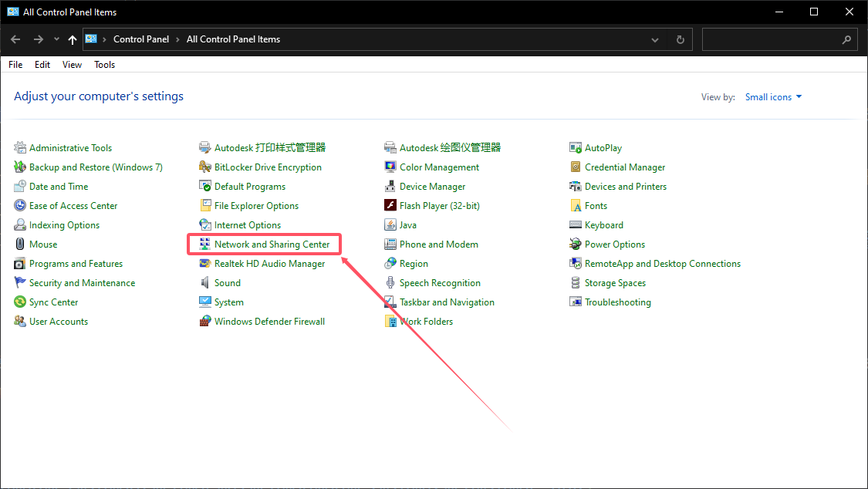The width and height of the screenshot is (868, 489).
Task: Maximize the Control Panel window
Action: 814,12
